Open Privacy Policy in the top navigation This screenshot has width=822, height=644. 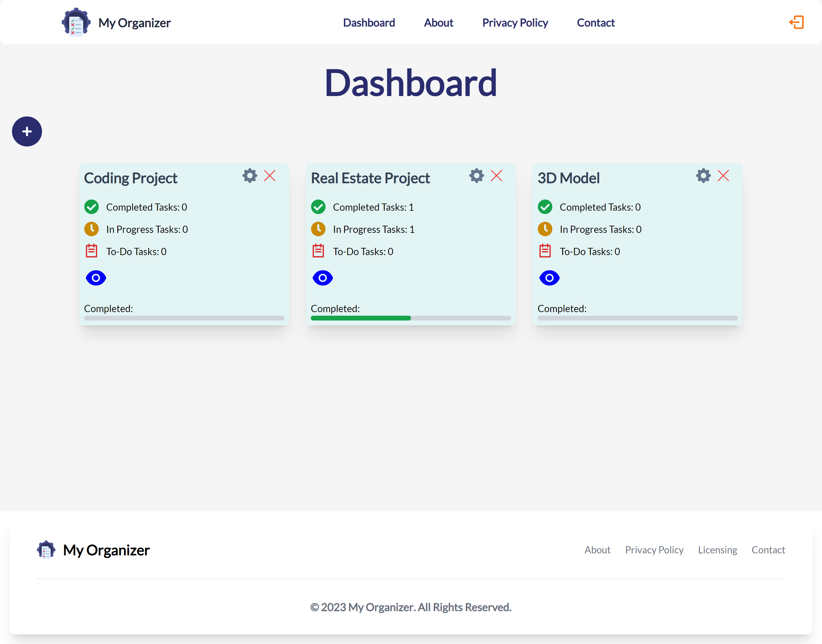point(515,23)
